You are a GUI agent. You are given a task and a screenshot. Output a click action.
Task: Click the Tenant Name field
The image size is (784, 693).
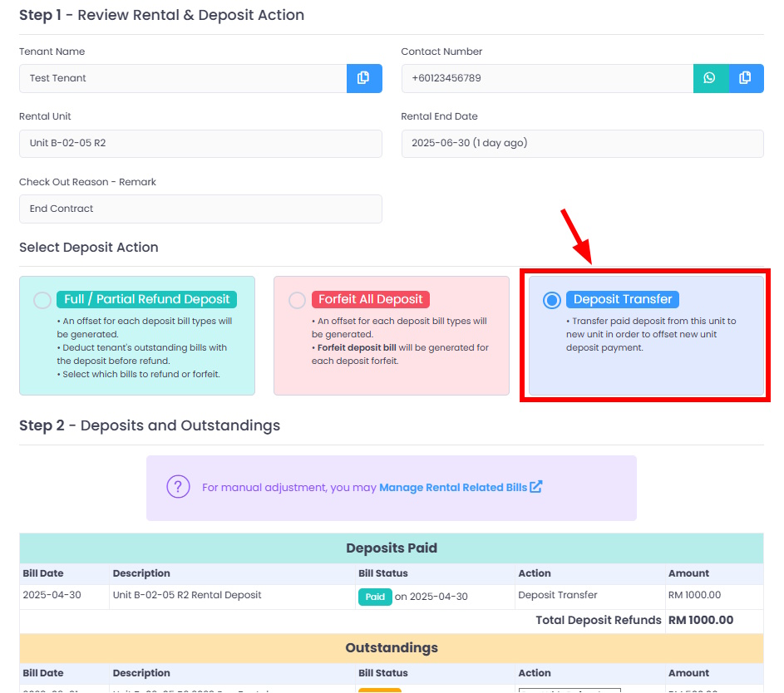pyautogui.click(x=183, y=78)
